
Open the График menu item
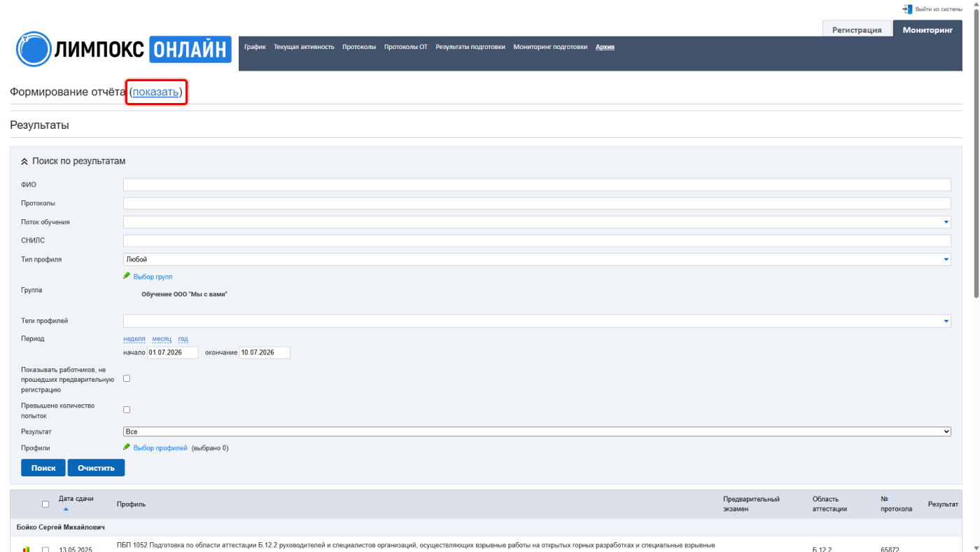click(255, 47)
